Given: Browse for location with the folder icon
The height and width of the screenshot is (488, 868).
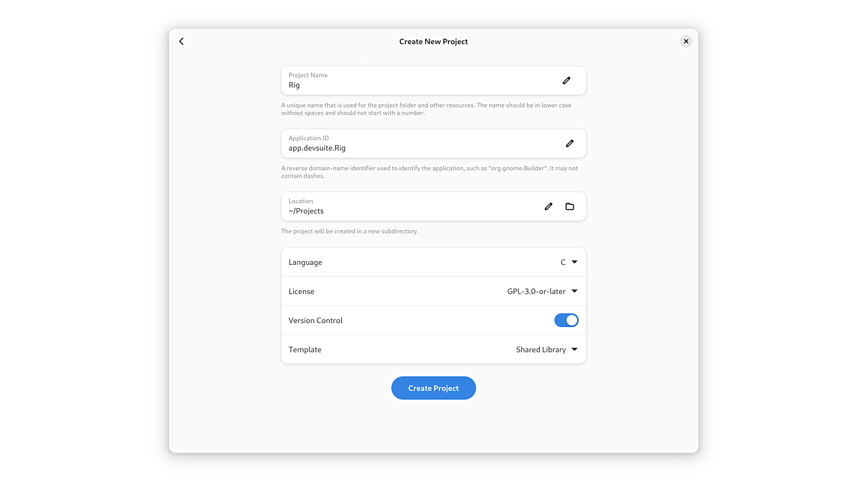Looking at the screenshot, I should (x=570, y=207).
